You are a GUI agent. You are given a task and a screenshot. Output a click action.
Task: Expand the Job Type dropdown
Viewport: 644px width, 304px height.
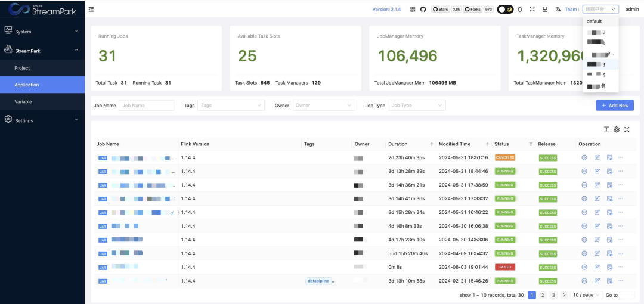417,106
